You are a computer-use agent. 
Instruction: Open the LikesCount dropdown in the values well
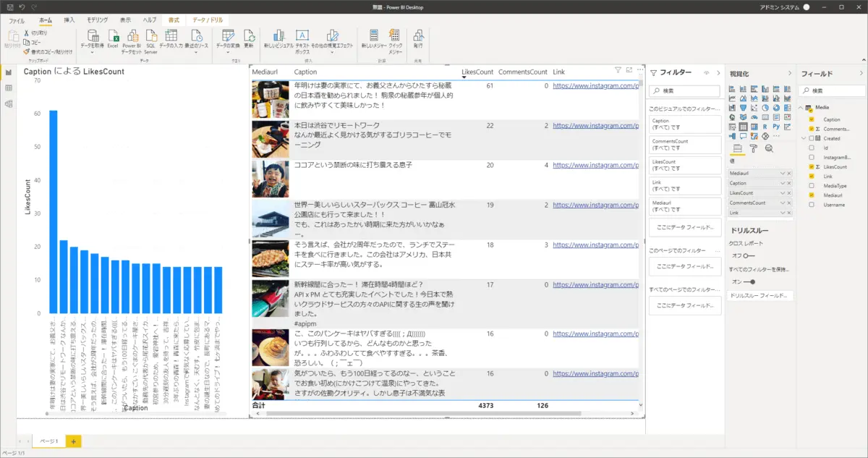click(x=783, y=192)
